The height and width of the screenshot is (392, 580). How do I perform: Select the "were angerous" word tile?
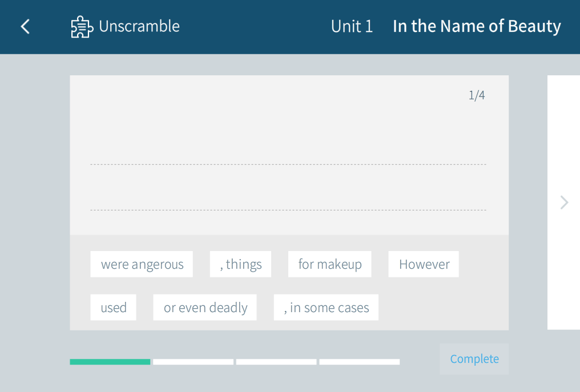point(142,264)
